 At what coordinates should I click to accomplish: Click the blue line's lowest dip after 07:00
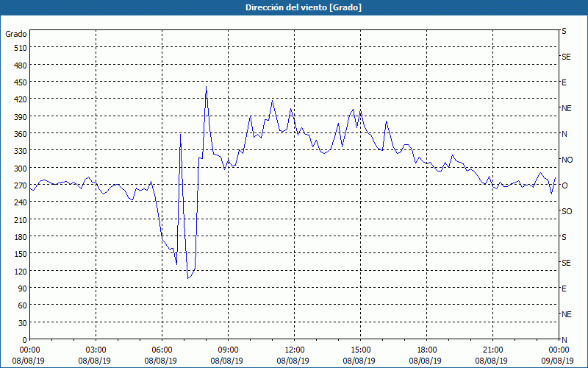coord(188,278)
